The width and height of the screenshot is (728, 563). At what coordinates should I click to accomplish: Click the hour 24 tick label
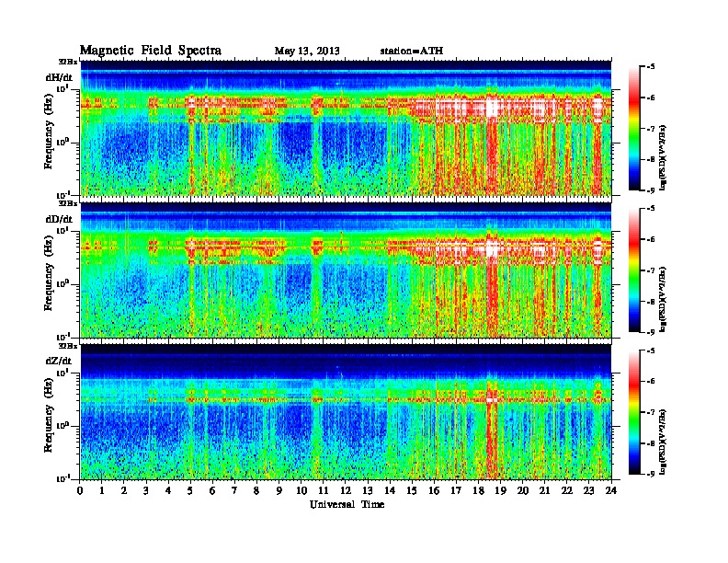coord(611,490)
